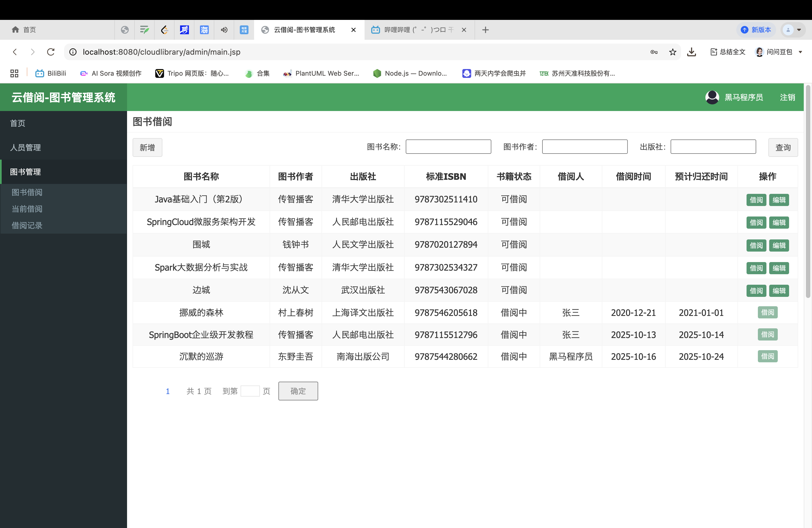Open the browser downloads icon

coord(691,52)
